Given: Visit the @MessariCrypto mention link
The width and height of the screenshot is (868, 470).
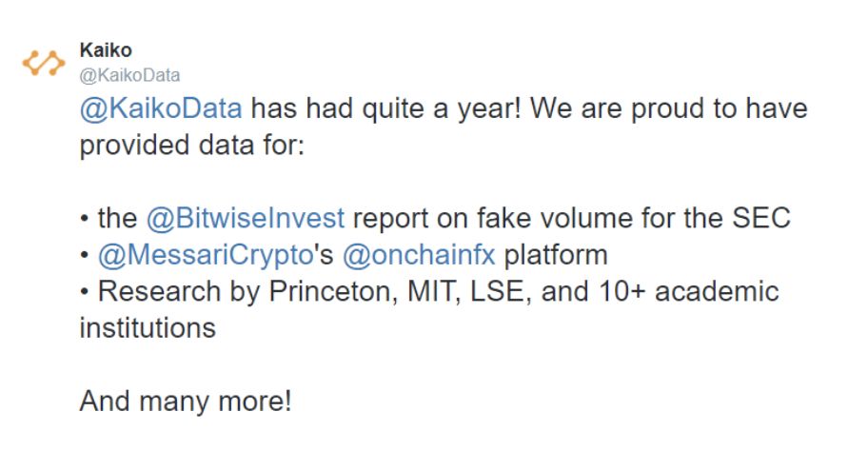Looking at the screenshot, I should 206,255.
